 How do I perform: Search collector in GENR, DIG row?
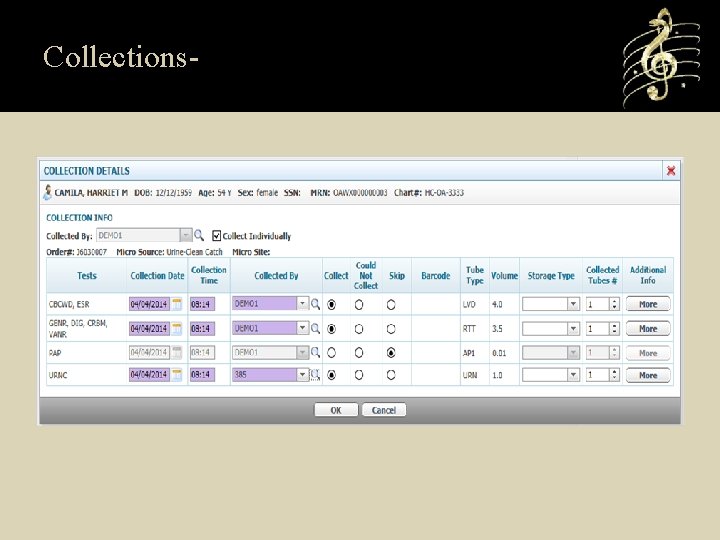tap(315, 328)
